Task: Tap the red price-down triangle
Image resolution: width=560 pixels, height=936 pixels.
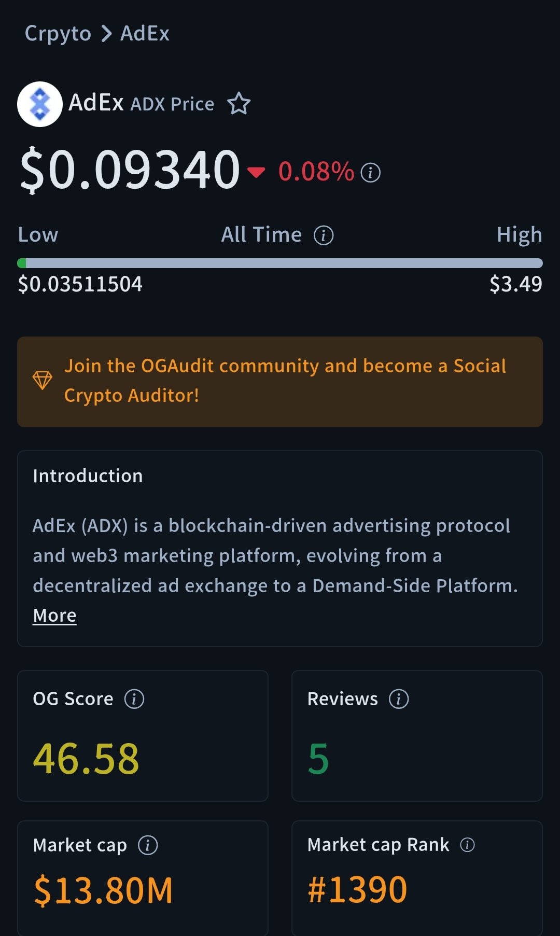Action: pos(256,172)
